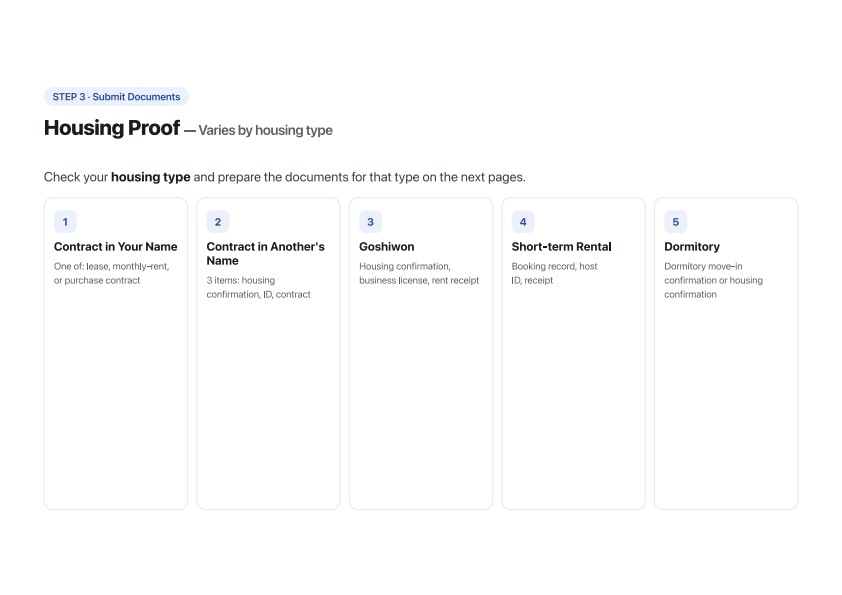Click the bold 'housing type' instruction text

[150, 177]
